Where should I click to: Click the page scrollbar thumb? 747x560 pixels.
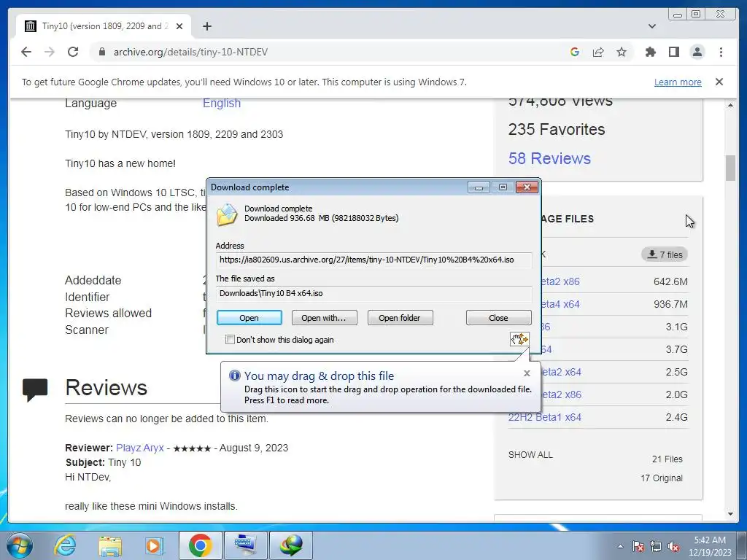[x=730, y=168]
